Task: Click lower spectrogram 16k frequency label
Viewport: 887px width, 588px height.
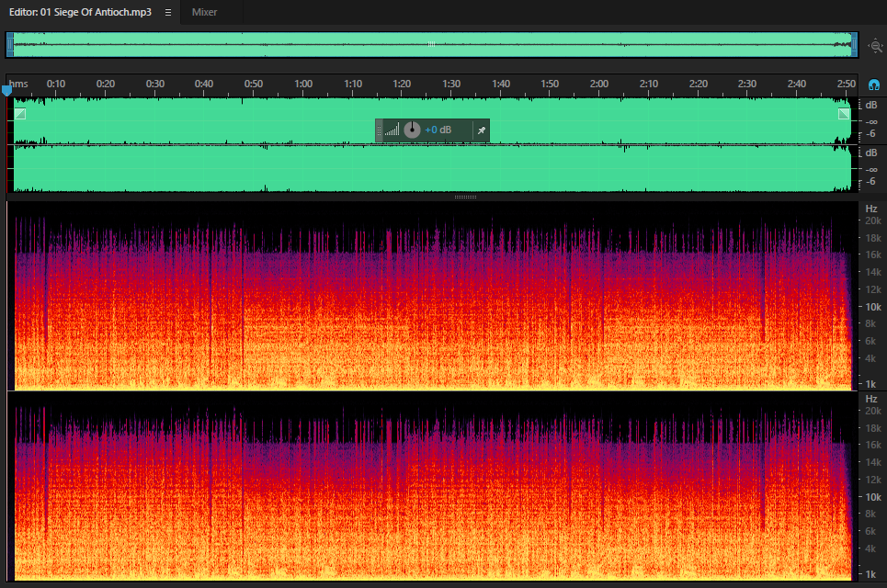Action: 873,445
